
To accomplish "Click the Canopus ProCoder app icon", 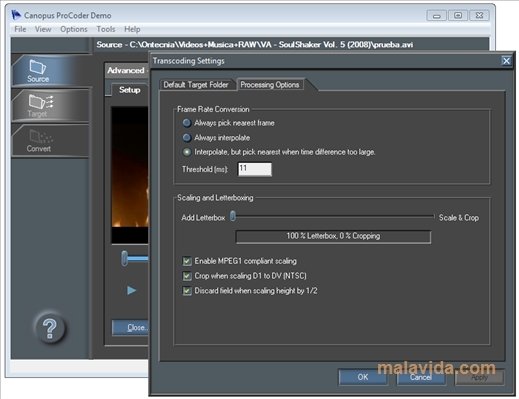I will point(16,15).
